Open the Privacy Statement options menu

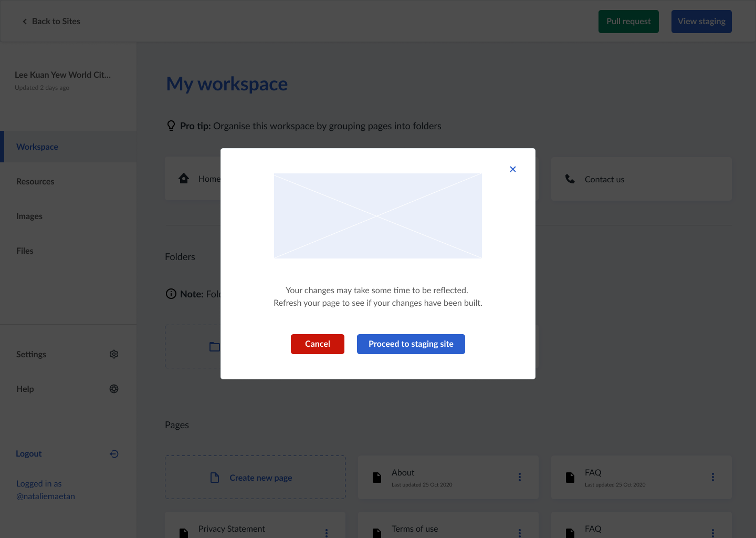[326, 532]
